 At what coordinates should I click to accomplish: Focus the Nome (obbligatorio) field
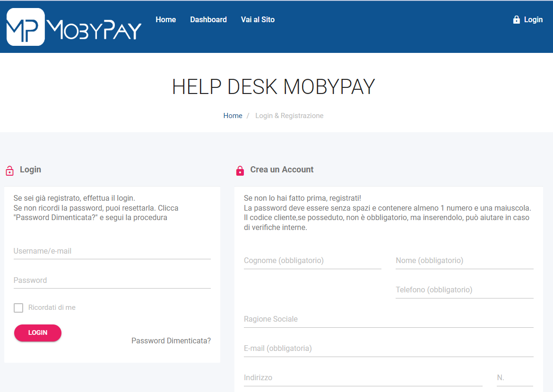(x=465, y=261)
